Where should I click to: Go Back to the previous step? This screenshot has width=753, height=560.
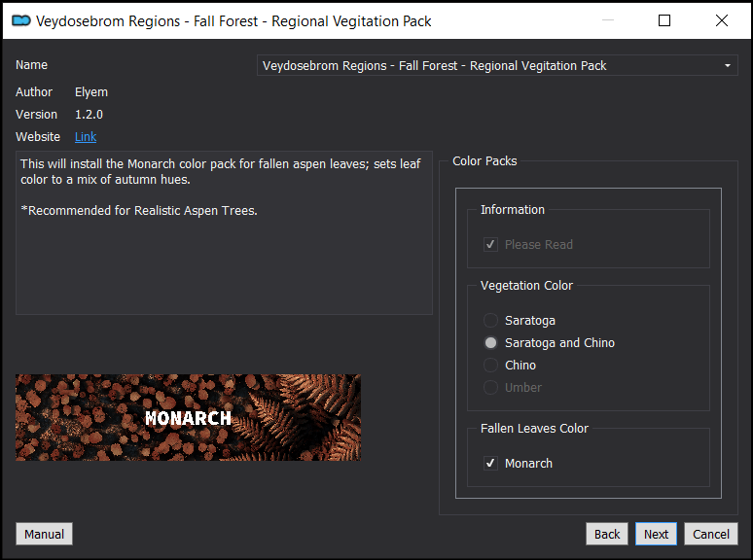[x=607, y=534]
